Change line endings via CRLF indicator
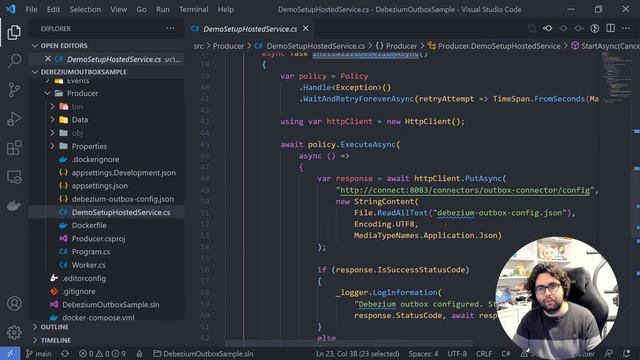The width and height of the screenshot is (640, 360). tap(484, 353)
